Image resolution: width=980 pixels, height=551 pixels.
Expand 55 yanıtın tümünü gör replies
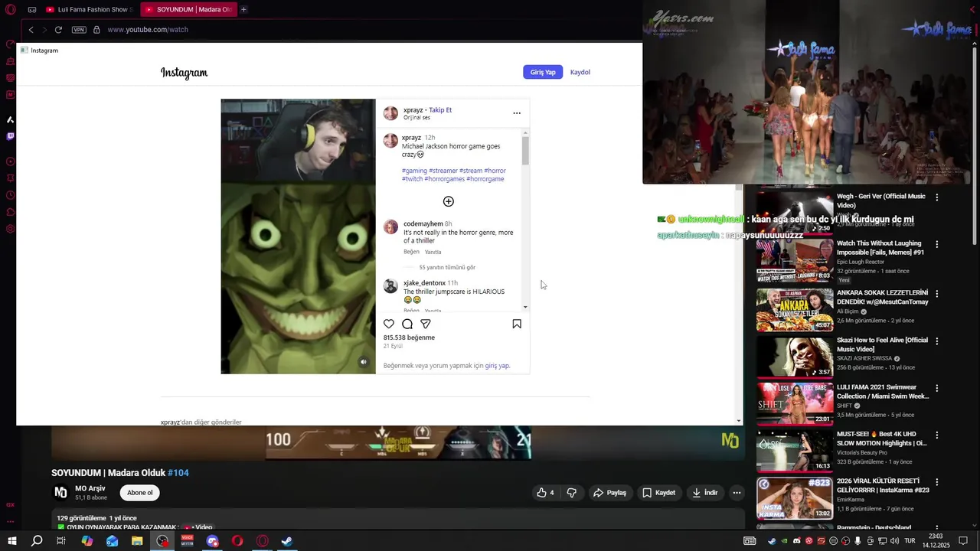pyautogui.click(x=447, y=267)
